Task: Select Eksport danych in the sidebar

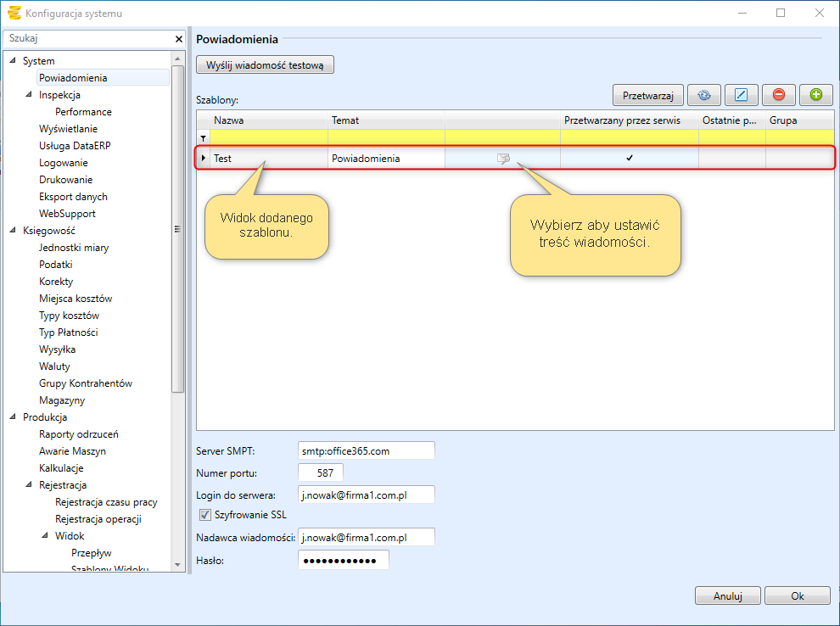Action: [73, 197]
